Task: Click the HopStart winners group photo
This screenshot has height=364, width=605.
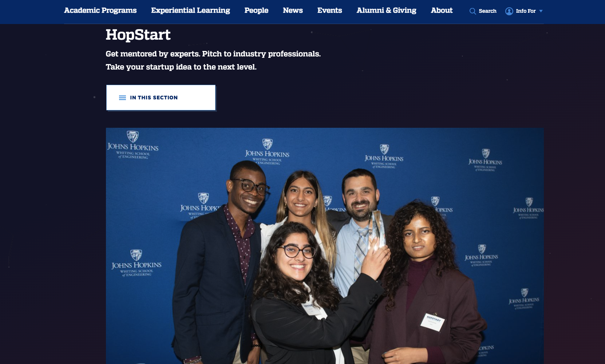Action: [325, 246]
